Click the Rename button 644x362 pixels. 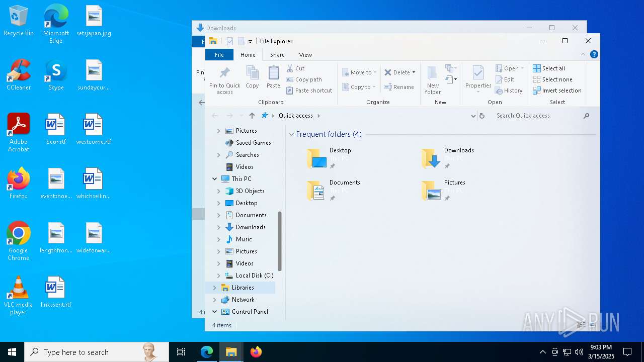[x=399, y=87]
